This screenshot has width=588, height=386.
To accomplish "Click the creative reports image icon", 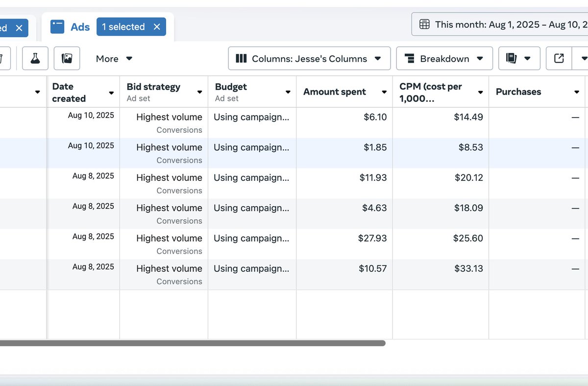I will coord(67,58).
